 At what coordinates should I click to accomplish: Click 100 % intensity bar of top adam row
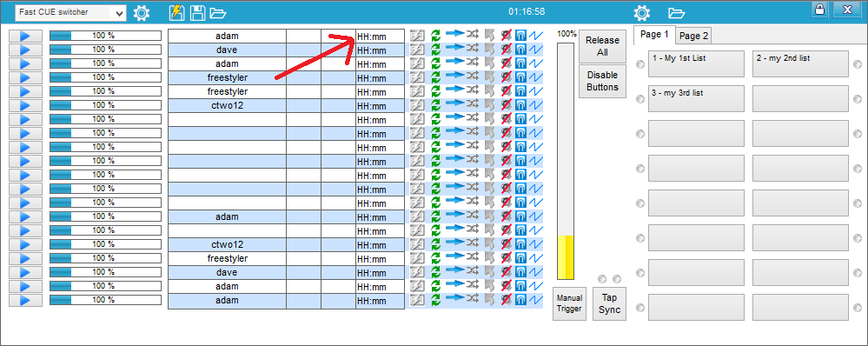tap(105, 36)
